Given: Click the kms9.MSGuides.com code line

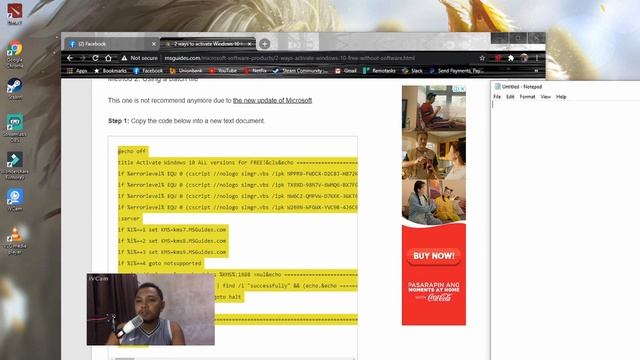Looking at the screenshot, I should [172, 252].
